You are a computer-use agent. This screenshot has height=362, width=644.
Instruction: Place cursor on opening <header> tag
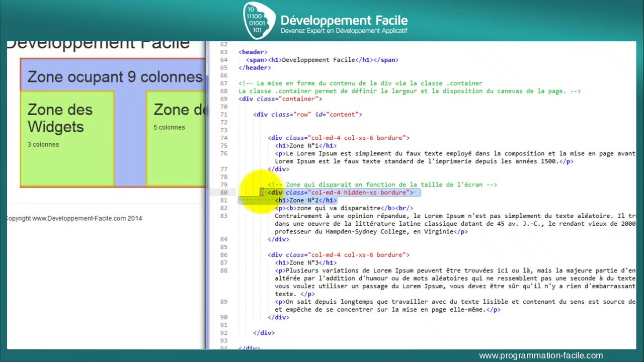click(253, 52)
